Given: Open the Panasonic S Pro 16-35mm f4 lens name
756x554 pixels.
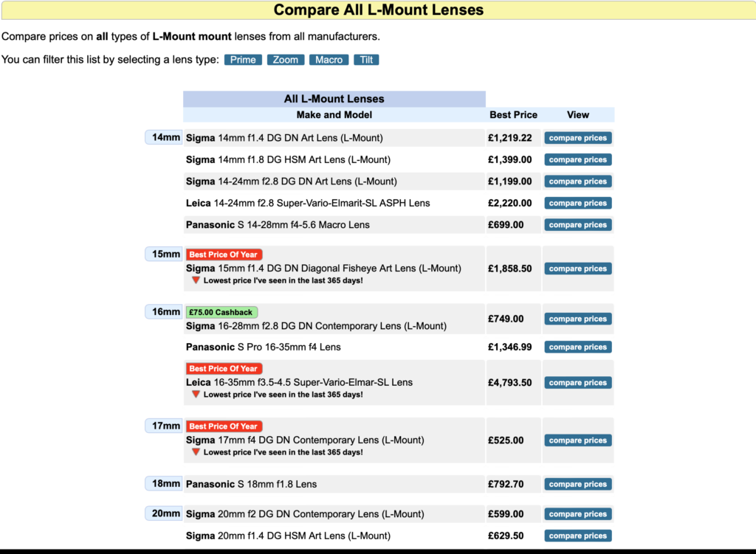Looking at the screenshot, I should coord(264,347).
